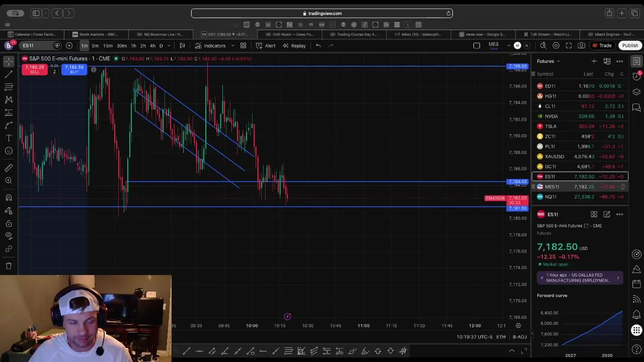Undo last chart action

pos(318,46)
